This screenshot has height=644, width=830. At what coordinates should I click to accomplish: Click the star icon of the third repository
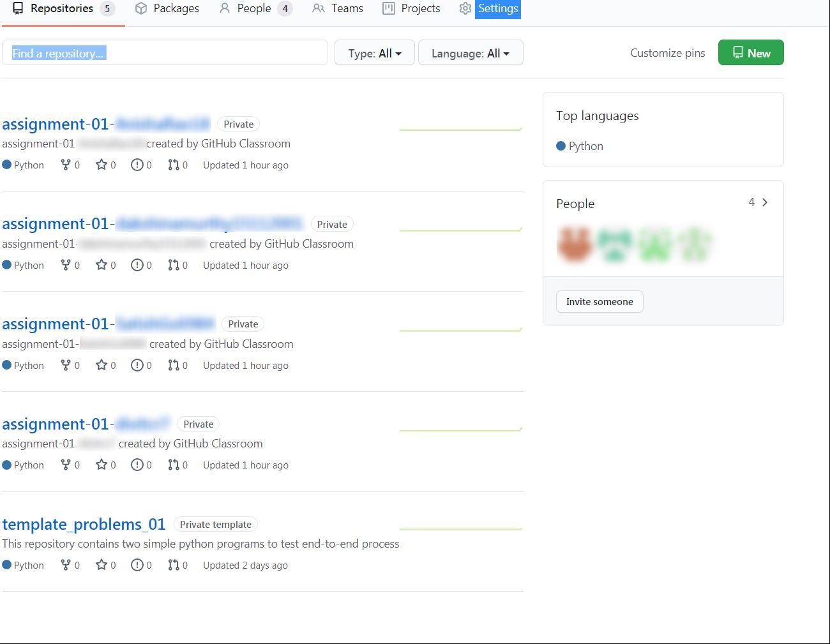pos(102,365)
